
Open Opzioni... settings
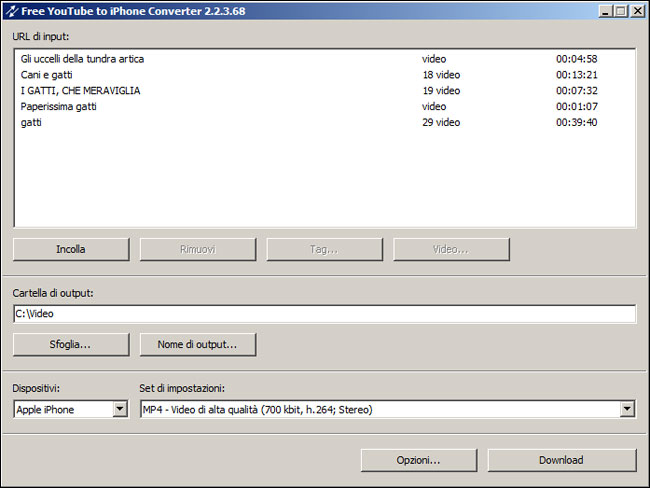[419, 460]
